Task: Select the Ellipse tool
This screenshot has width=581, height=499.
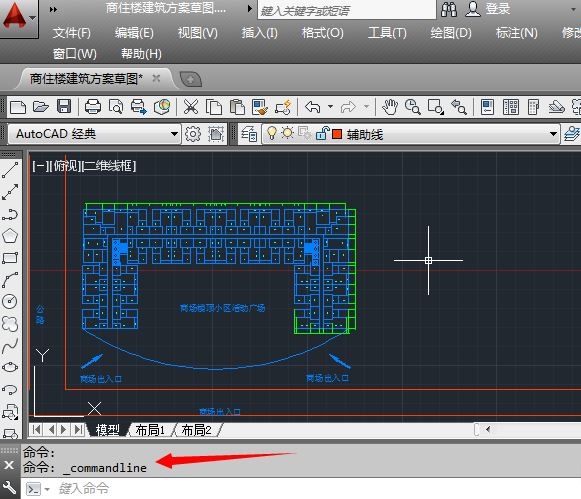Action: point(10,367)
